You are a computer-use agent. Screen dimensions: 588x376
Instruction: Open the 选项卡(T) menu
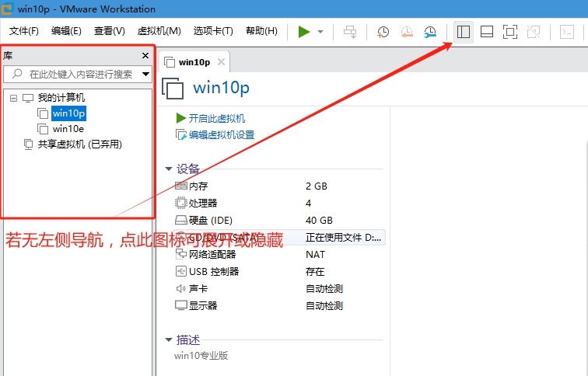pyautogui.click(x=213, y=31)
